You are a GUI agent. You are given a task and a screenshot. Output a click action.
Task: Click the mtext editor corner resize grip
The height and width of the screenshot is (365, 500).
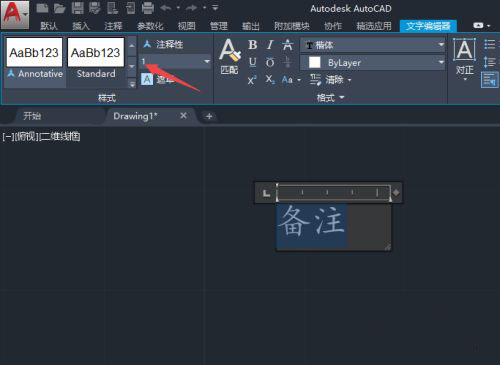coord(388,247)
